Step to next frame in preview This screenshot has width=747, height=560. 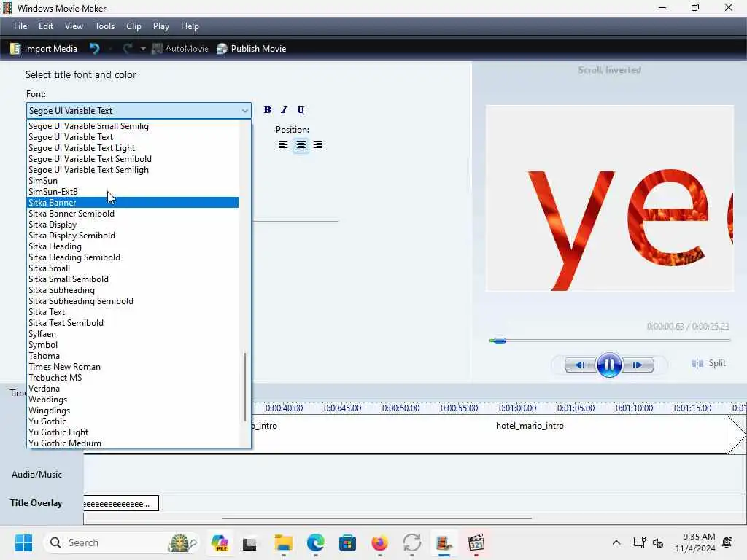pyautogui.click(x=638, y=365)
